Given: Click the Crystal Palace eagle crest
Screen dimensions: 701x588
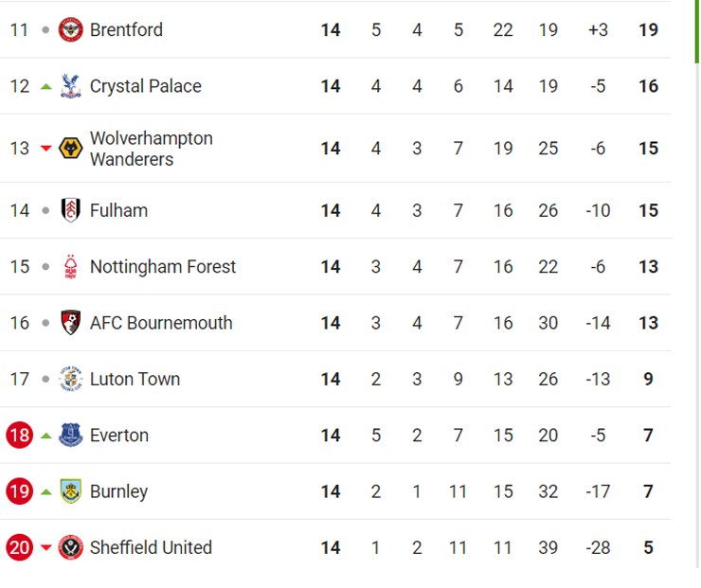Looking at the screenshot, I should coord(71,86).
